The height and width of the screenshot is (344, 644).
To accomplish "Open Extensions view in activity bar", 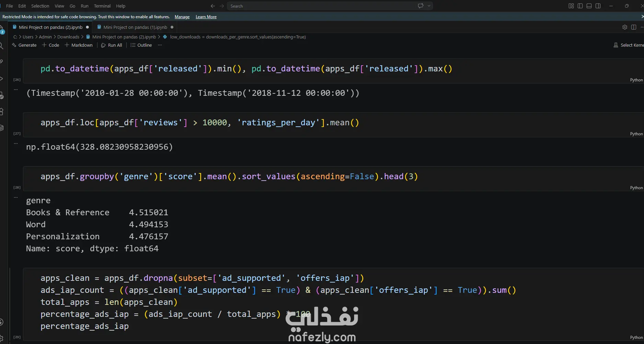I will tap(2, 111).
